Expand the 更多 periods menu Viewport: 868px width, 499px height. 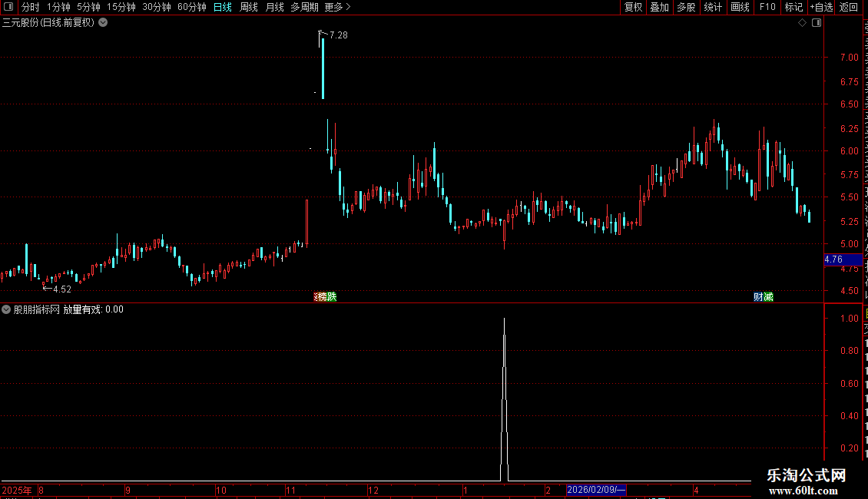338,7
